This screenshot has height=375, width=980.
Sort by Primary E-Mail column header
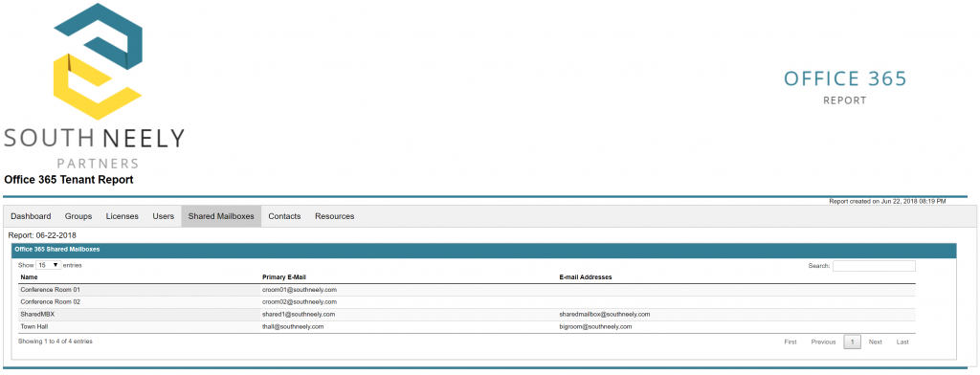283,276
